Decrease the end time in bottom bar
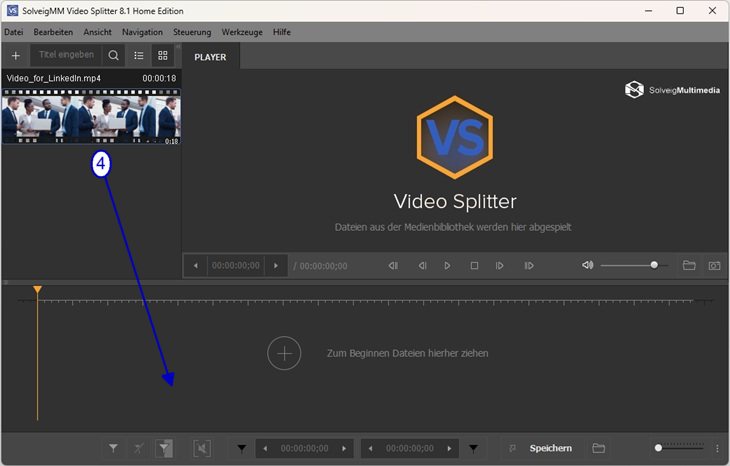730x466 pixels. tap(370, 449)
